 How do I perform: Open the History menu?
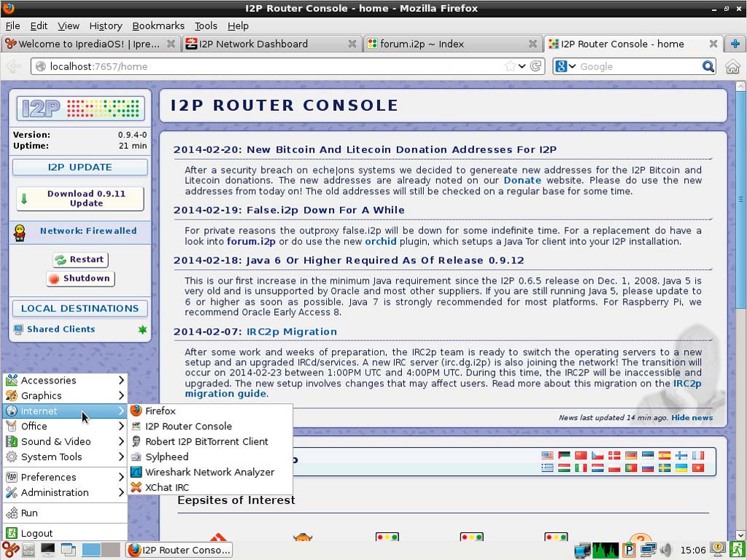106,26
